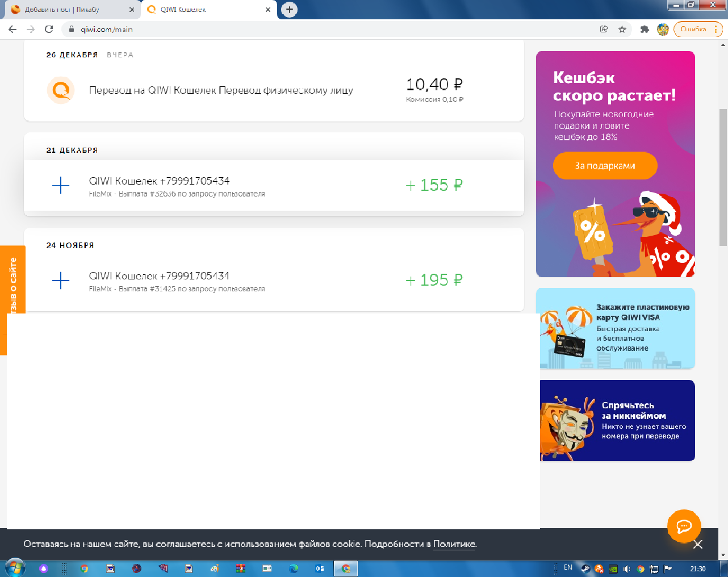The image size is (728, 577).
Task: Open the Steam tray icon
Action: click(x=585, y=568)
